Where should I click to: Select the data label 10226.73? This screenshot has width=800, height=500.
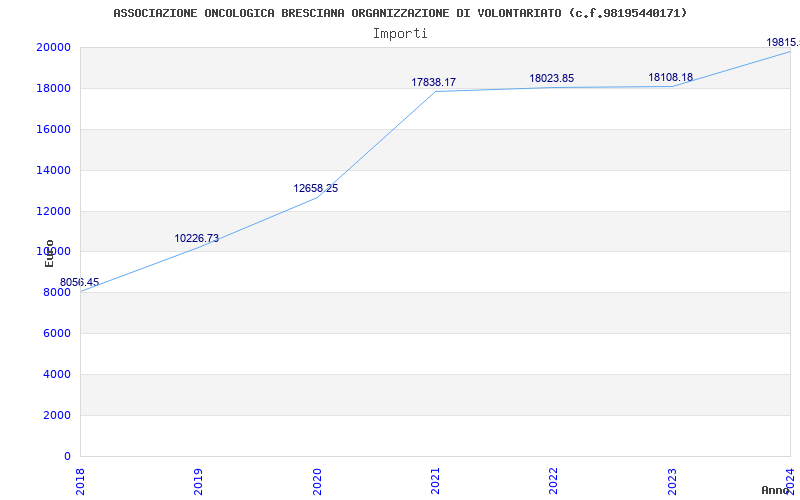pos(196,238)
